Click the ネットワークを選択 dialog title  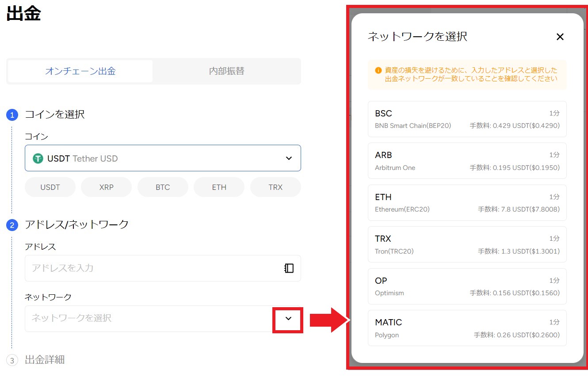click(x=417, y=36)
